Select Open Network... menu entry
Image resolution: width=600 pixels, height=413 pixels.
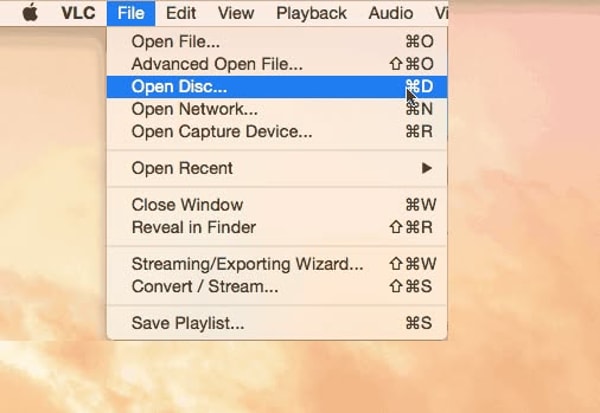pyautogui.click(x=277, y=109)
